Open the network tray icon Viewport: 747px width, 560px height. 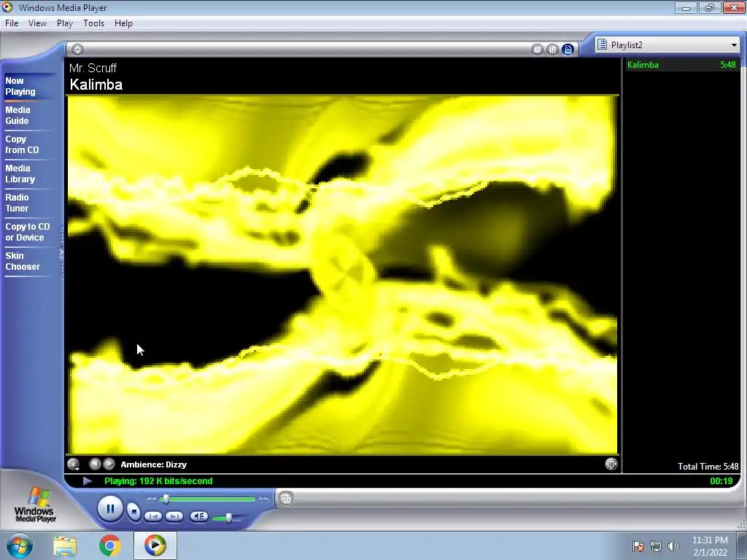(656, 546)
